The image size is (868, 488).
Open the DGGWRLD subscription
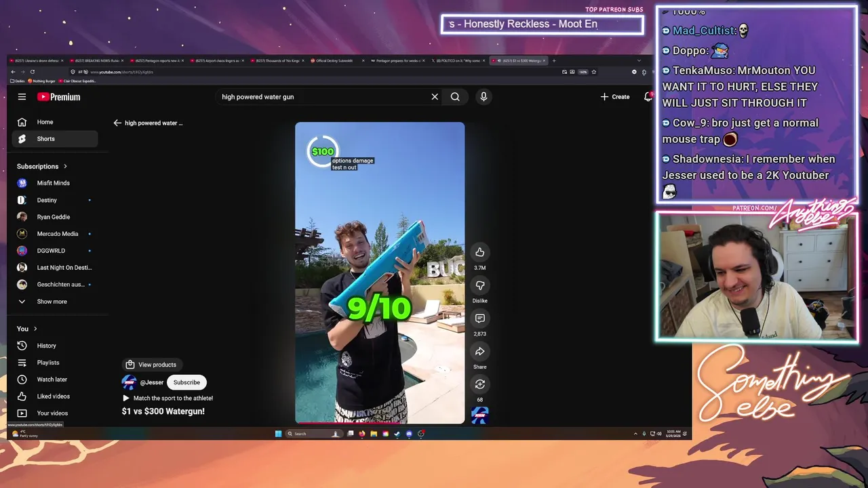point(55,251)
